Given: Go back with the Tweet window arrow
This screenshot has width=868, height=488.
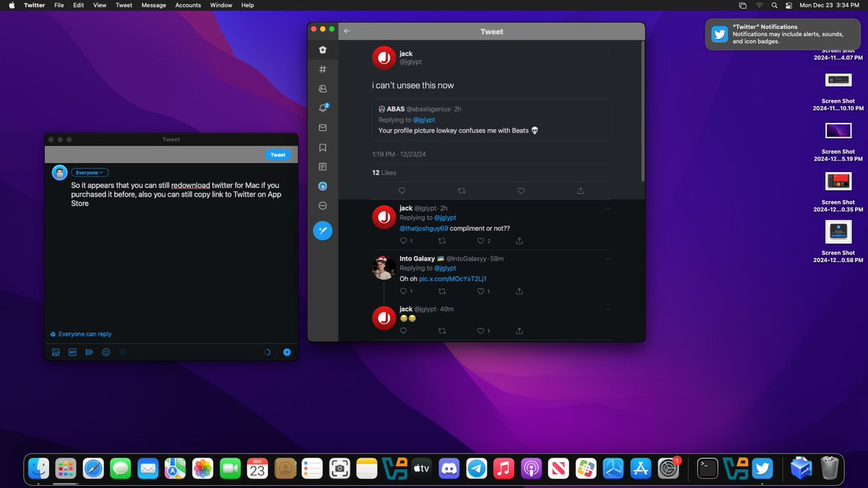Looking at the screenshot, I should [347, 31].
